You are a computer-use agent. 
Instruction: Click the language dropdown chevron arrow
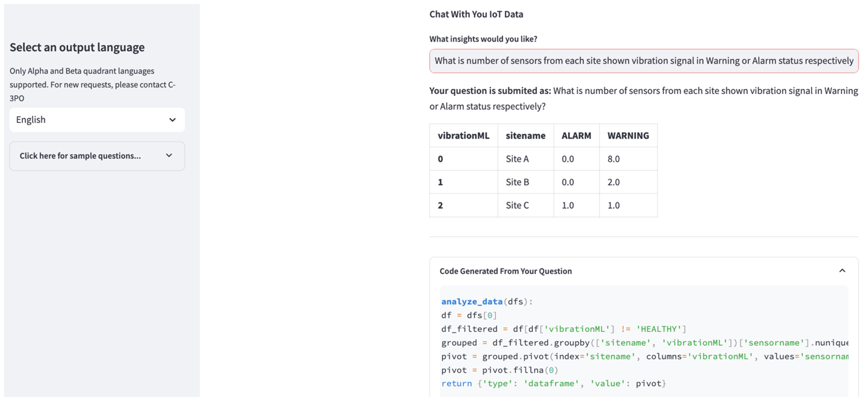click(173, 120)
